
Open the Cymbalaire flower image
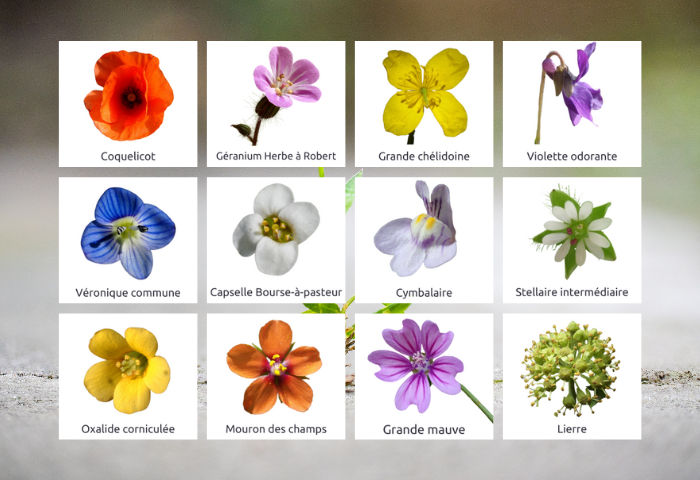click(415, 228)
